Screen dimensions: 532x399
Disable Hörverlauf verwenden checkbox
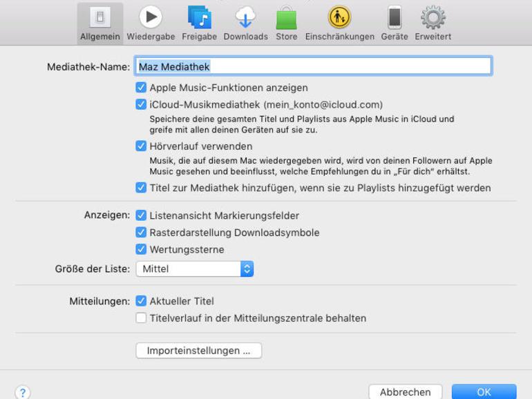pyautogui.click(x=141, y=146)
